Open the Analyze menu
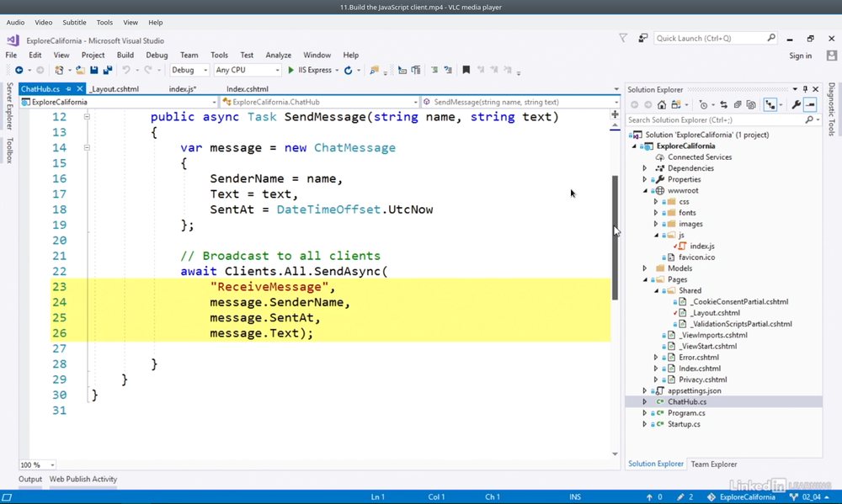The image size is (842, 504). (x=278, y=56)
